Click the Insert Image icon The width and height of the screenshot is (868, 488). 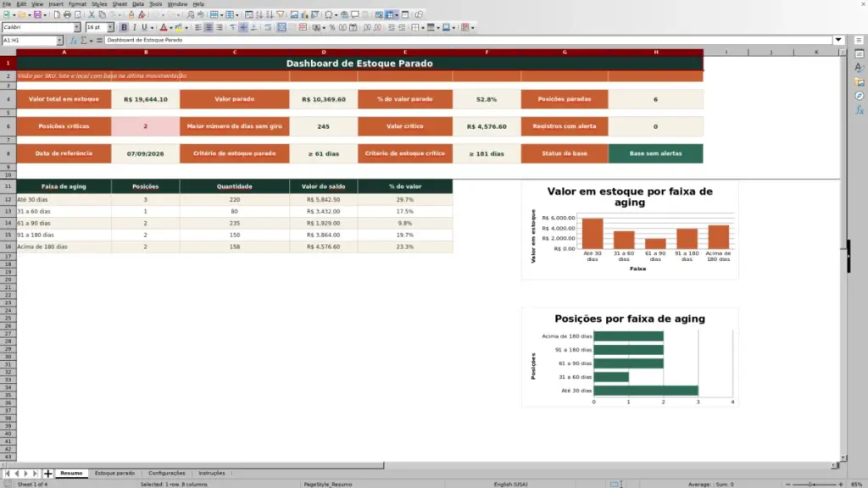click(x=294, y=14)
